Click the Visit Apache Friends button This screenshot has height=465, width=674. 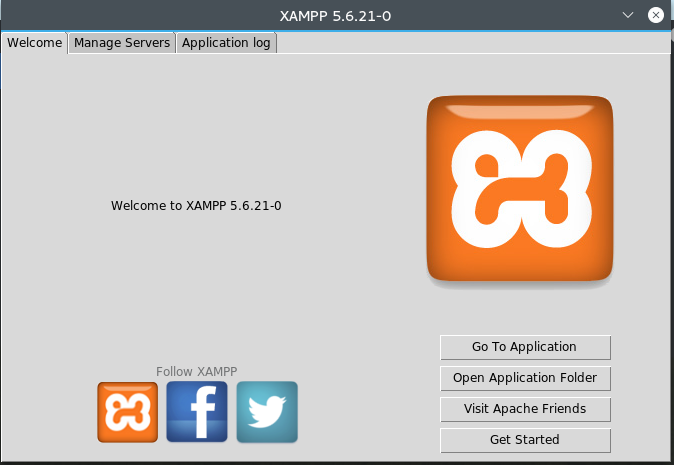525,409
